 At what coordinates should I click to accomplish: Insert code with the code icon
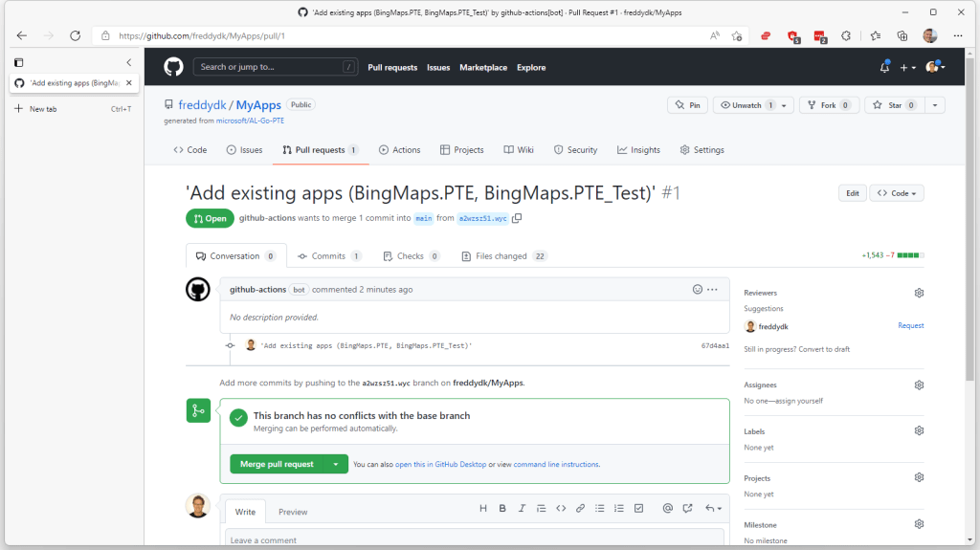[561, 508]
